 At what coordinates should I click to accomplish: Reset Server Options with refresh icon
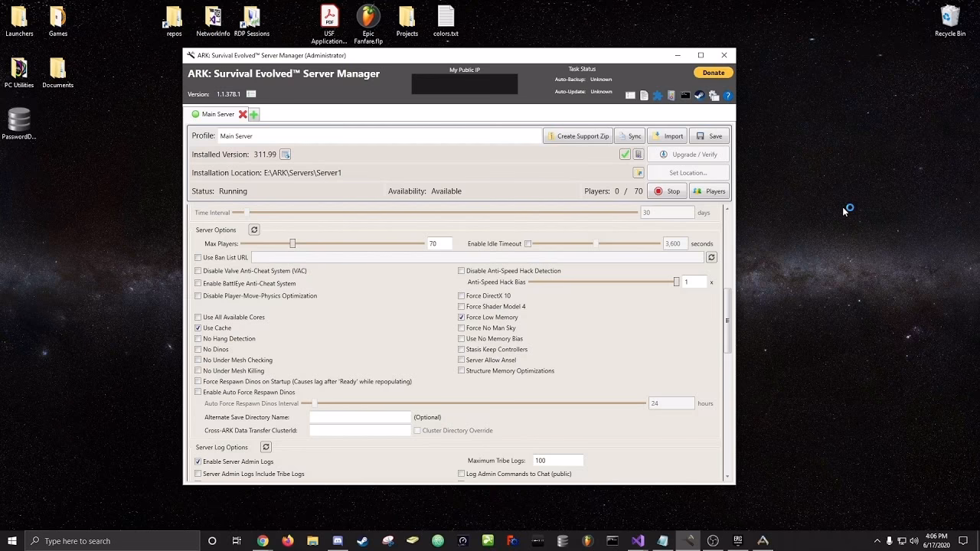254,230
